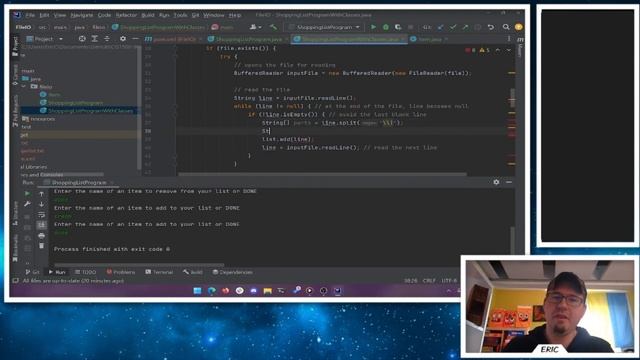The image size is (640, 360).
Task: Open the Project view dropdown arrow
Action: pyautogui.click(x=61, y=39)
